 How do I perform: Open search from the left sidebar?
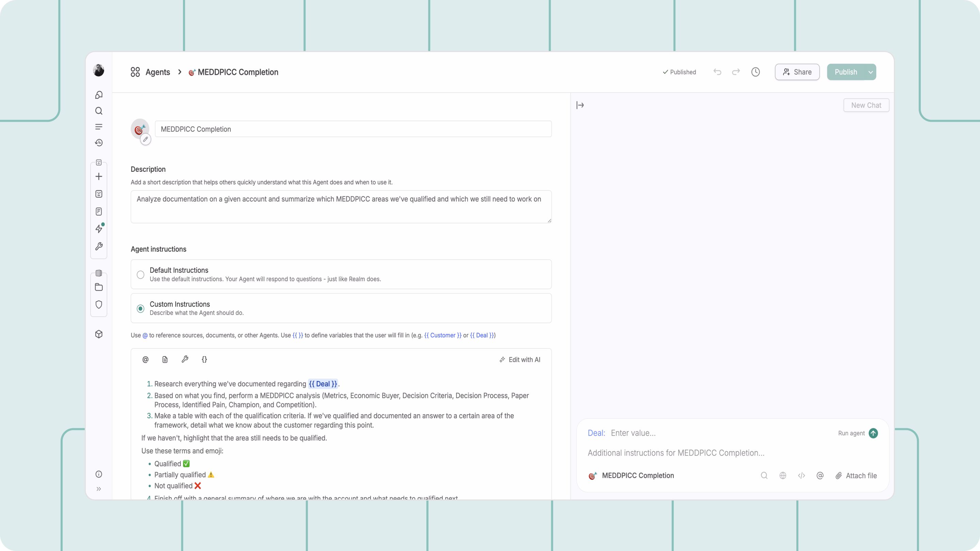click(x=99, y=111)
